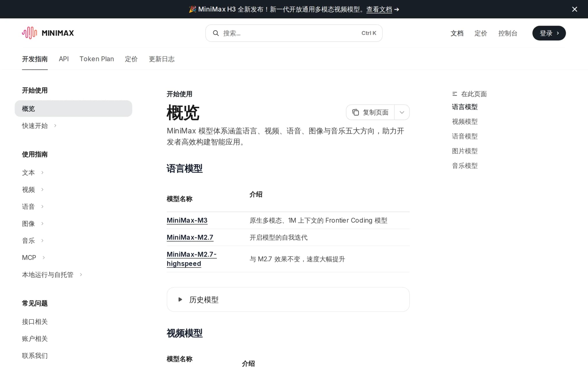The height and width of the screenshot is (368, 588).
Task: Follow the 查看文档 banner link
Action: tap(379, 9)
